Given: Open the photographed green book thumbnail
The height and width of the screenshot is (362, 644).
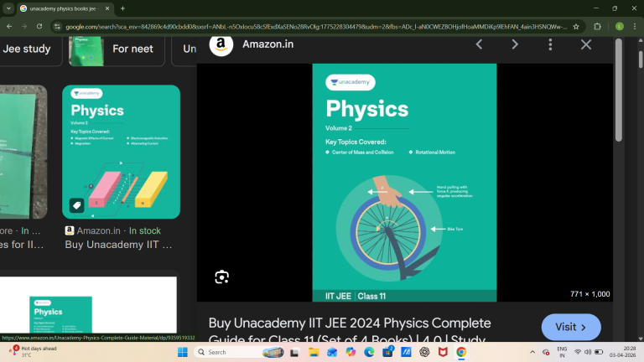Looking at the screenshot, I should coord(23,152).
